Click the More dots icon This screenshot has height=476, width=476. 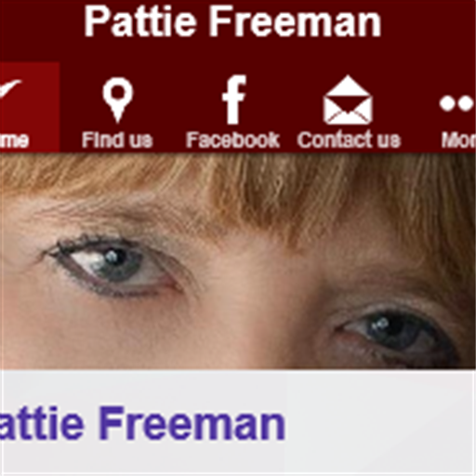coord(457,103)
